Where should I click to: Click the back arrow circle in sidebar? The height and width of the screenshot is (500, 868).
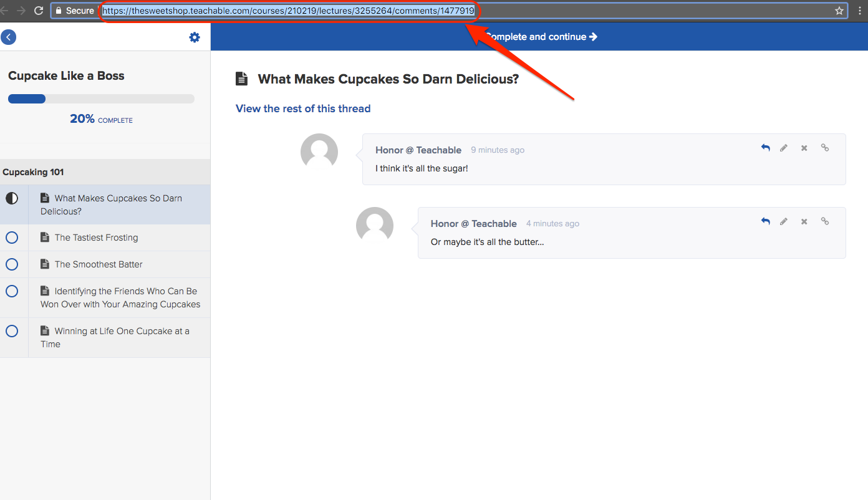click(9, 37)
